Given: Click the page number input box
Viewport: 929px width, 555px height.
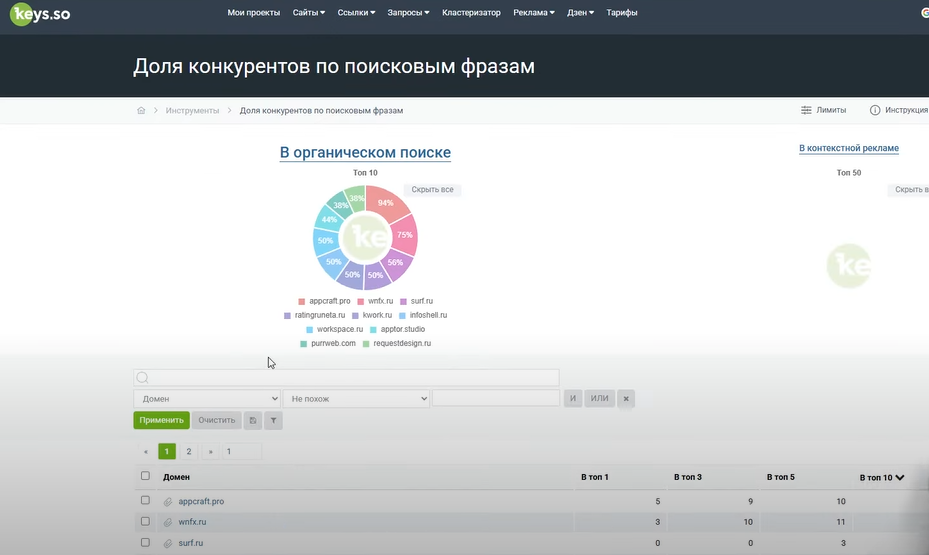Looking at the screenshot, I should tap(241, 451).
